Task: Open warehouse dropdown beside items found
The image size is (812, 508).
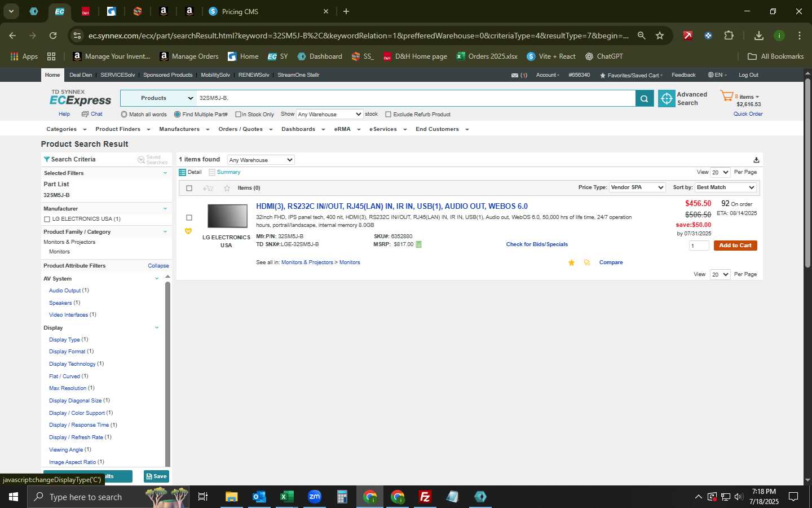Action: coord(261,160)
